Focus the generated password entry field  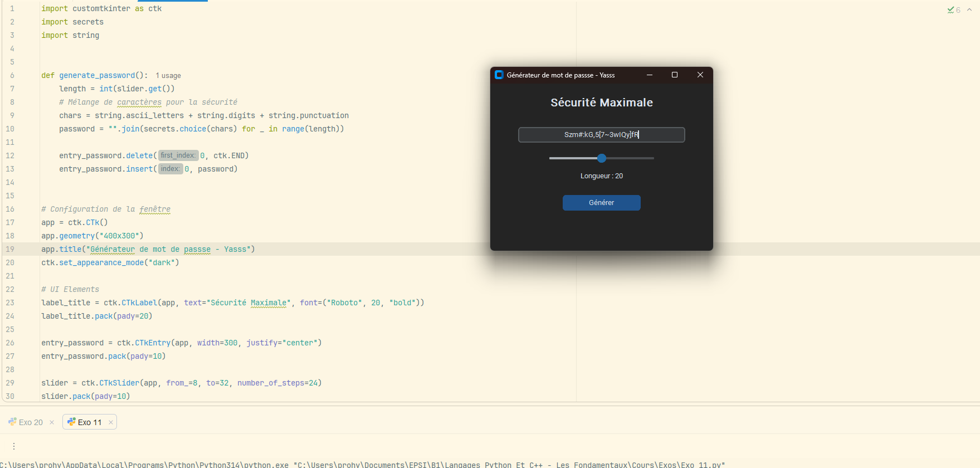(x=601, y=135)
